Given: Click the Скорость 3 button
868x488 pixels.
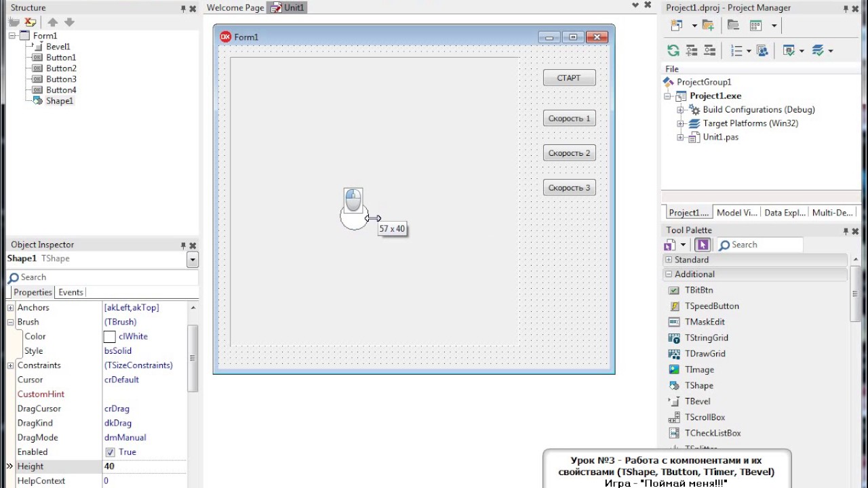Looking at the screenshot, I should pyautogui.click(x=569, y=188).
